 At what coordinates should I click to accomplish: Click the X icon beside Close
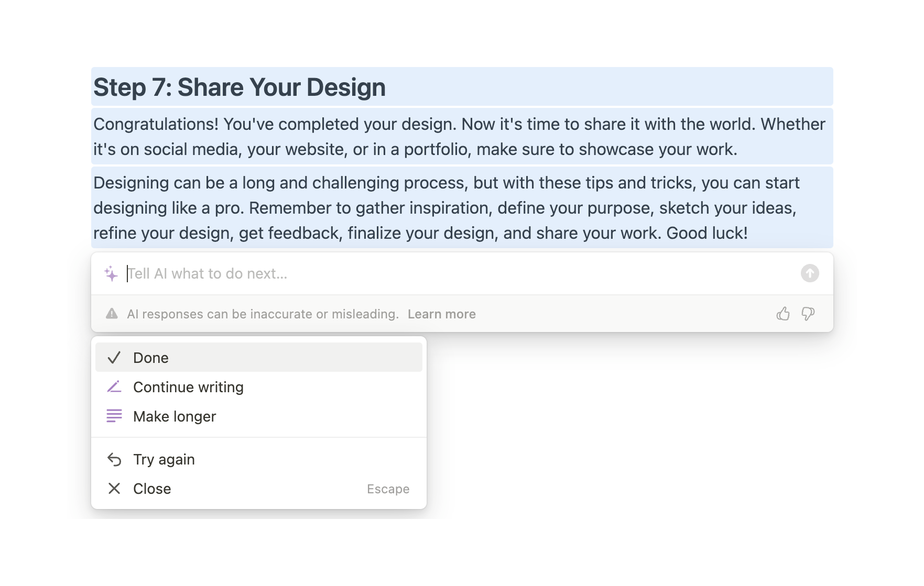114,489
